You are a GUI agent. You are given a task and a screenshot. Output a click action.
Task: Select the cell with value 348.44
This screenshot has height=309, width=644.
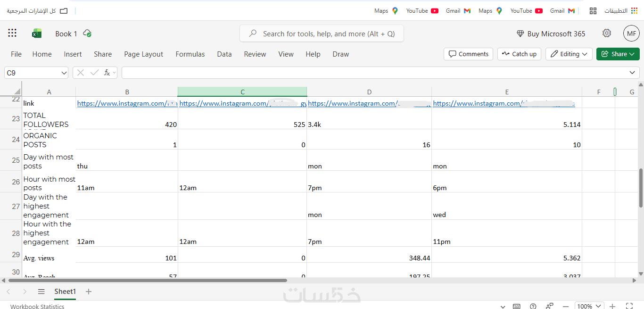pyautogui.click(x=369, y=255)
